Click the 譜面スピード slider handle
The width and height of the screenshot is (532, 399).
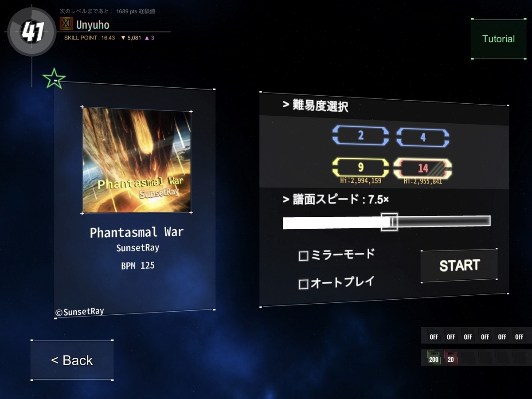coord(389,221)
